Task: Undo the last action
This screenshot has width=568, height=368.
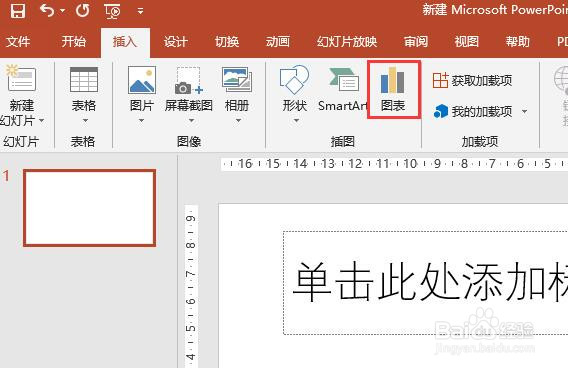Action: [47, 11]
